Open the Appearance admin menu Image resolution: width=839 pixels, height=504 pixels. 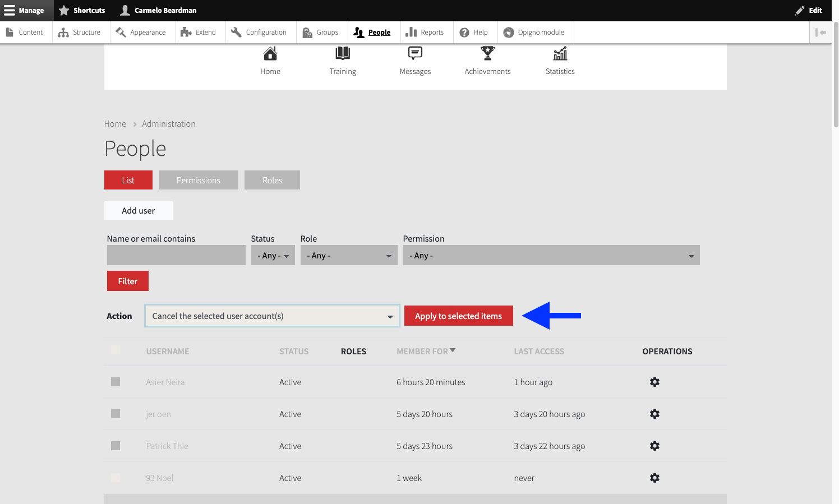click(x=141, y=33)
